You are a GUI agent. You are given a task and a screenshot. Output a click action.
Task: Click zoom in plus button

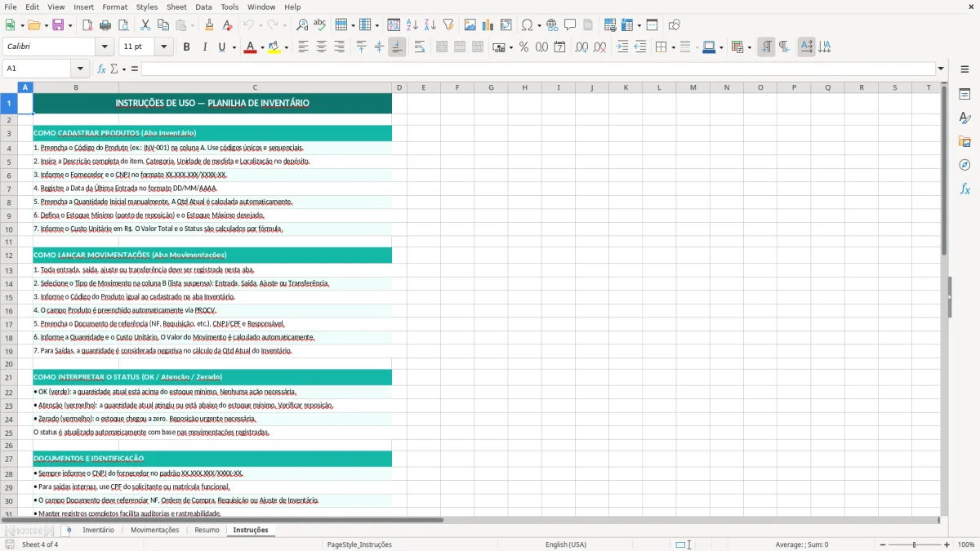click(x=947, y=544)
